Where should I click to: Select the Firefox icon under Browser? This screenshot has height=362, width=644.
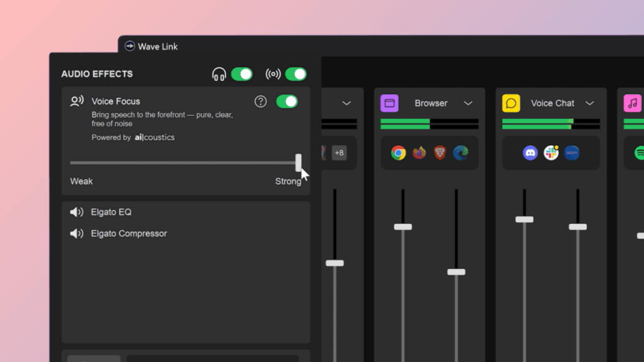[x=419, y=153]
